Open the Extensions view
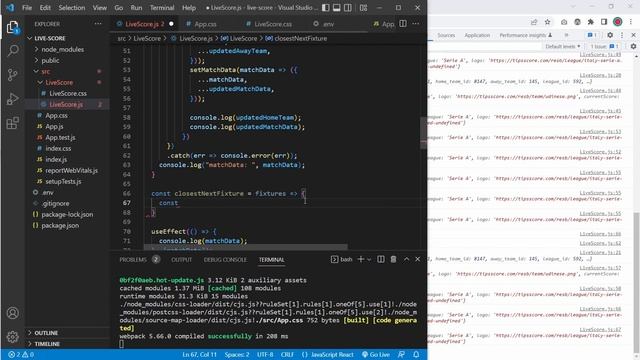The image size is (640, 360). coord(13,123)
